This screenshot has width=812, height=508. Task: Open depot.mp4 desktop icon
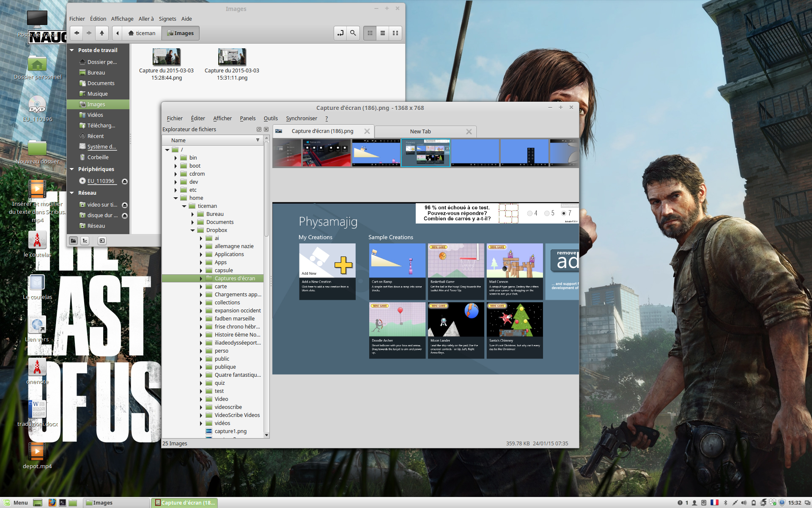click(x=37, y=455)
